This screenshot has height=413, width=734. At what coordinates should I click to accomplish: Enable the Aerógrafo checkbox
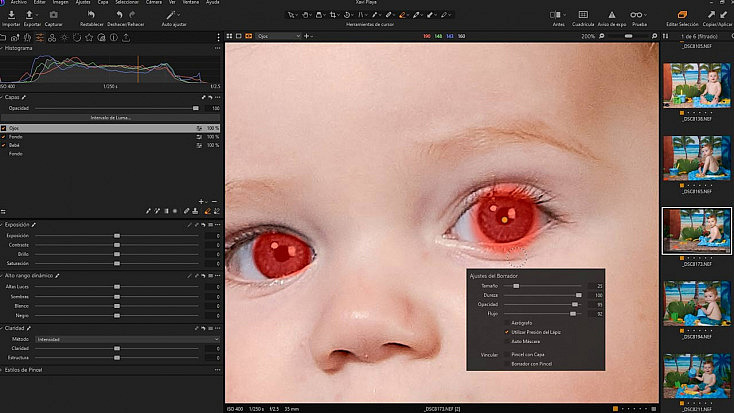(x=506, y=323)
